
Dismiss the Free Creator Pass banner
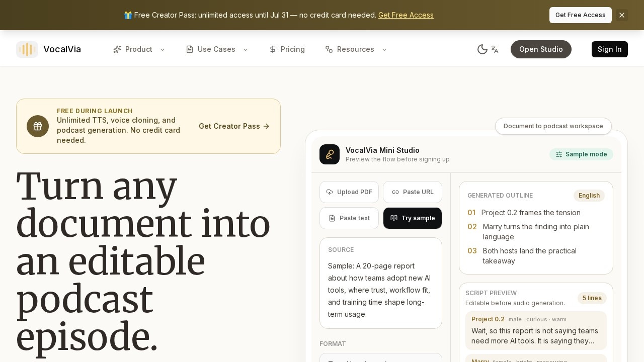tap(622, 15)
